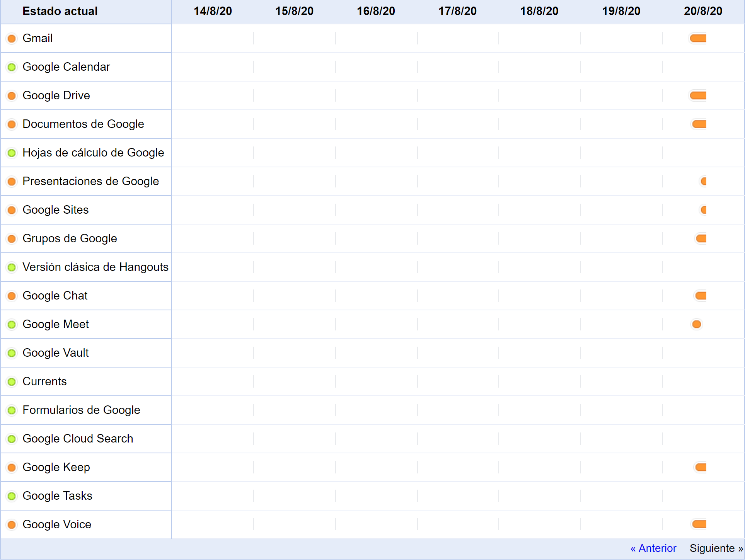Select the Grupos de Google label

coord(70,238)
